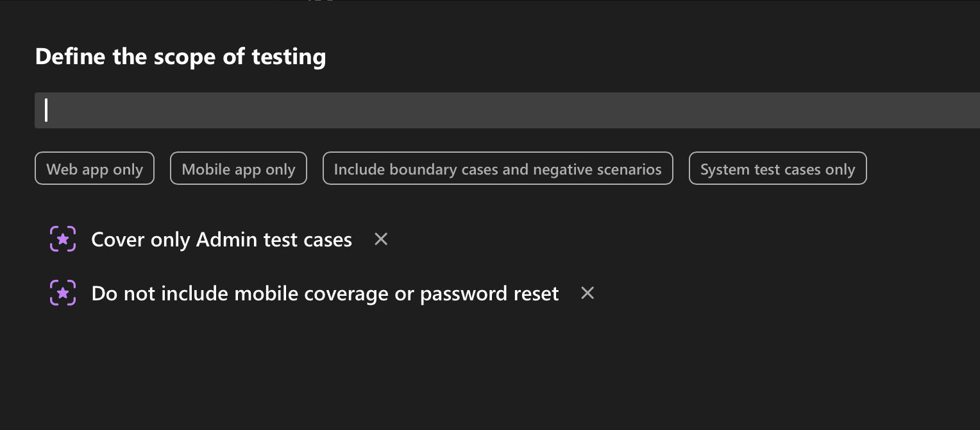Click the 'Cover only Admin test cases' text
Viewport: 980px width, 430px height.
[x=221, y=239]
